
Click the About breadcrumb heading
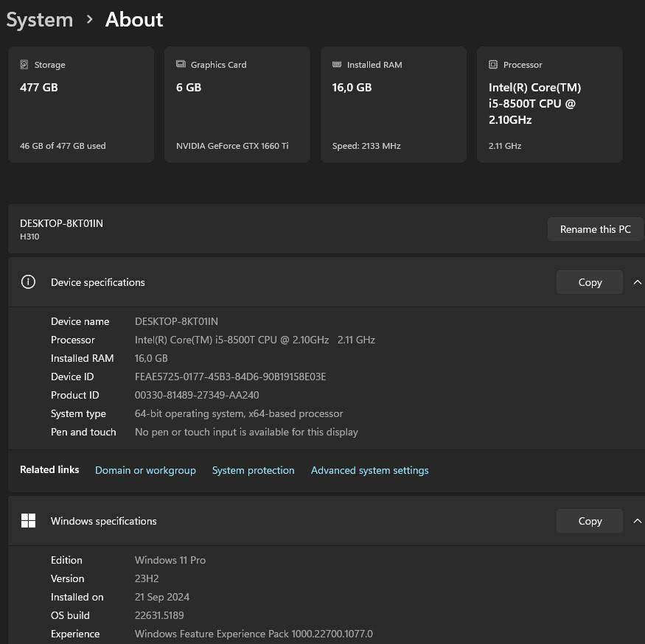click(133, 19)
